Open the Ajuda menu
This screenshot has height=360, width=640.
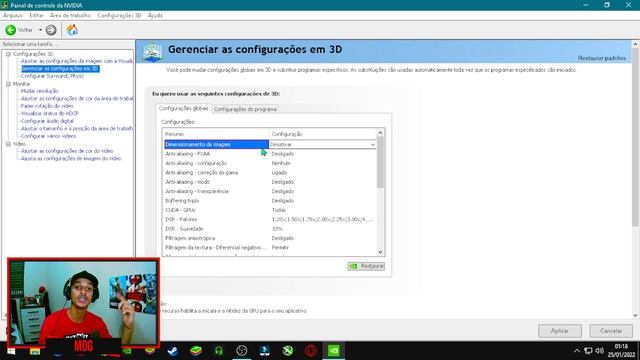coord(155,15)
